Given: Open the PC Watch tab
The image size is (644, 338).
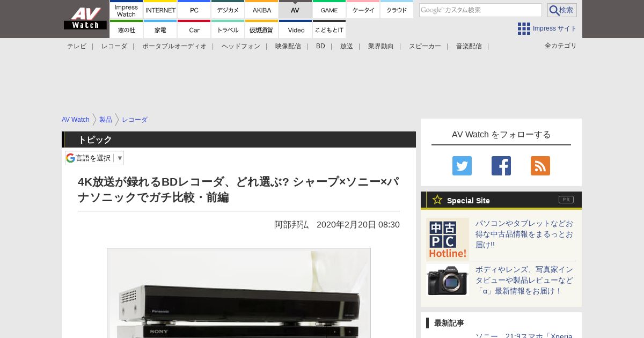Looking at the screenshot, I should coord(194,10).
